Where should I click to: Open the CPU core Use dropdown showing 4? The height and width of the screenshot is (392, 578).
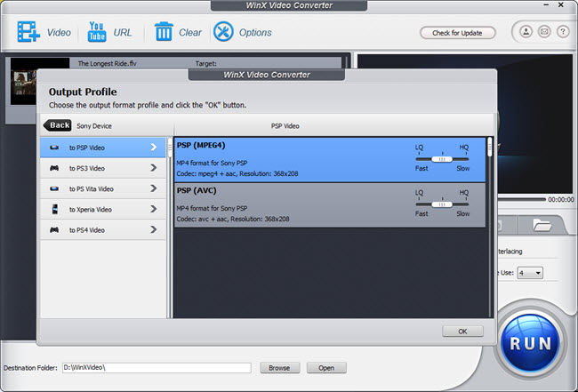click(530, 273)
